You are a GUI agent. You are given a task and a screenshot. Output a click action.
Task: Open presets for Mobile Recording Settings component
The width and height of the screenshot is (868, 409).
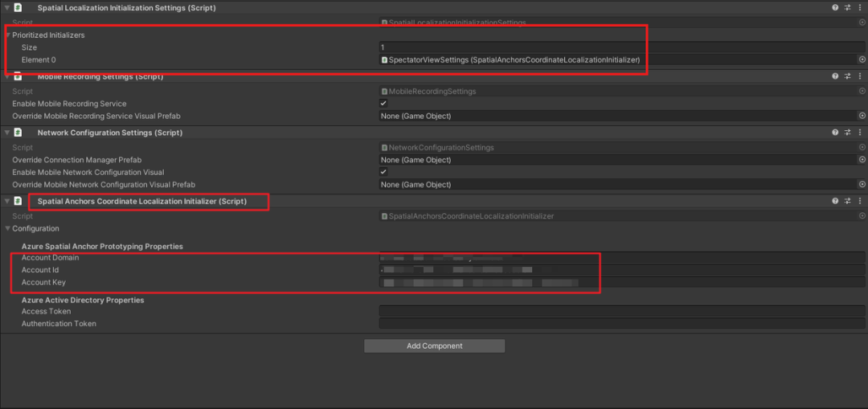(848, 76)
